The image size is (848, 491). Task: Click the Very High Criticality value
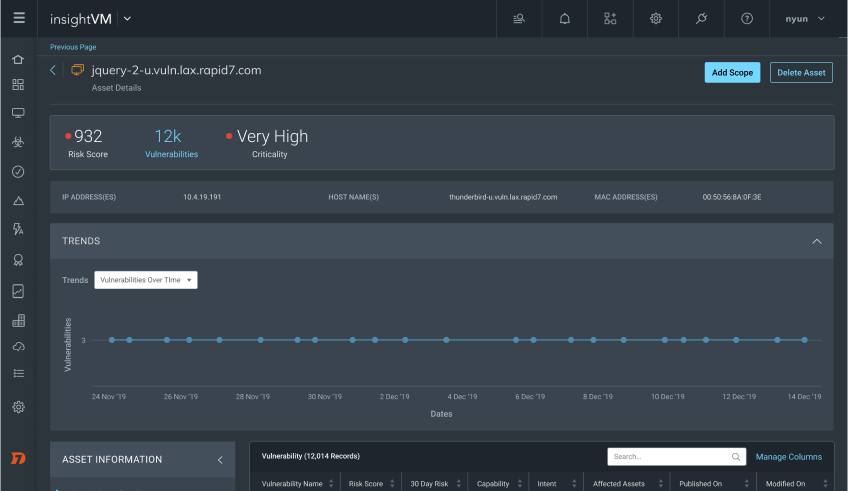coord(272,136)
